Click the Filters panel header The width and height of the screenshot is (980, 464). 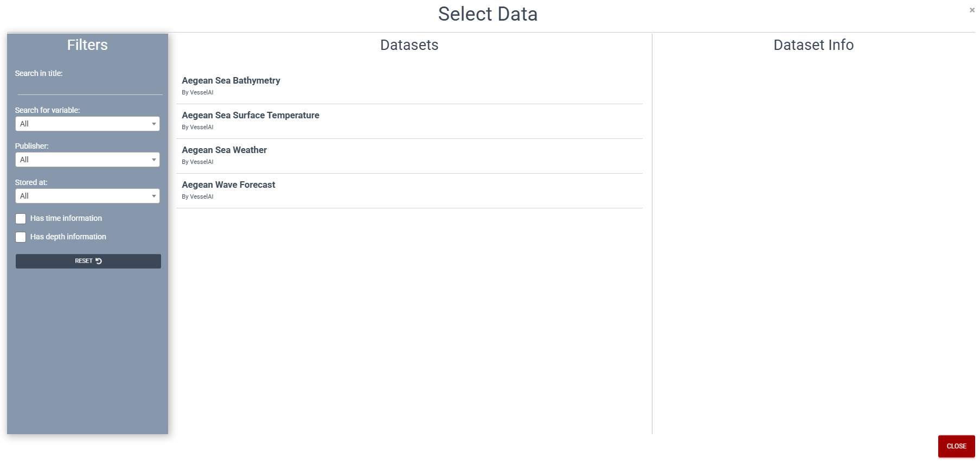pyautogui.click(x=87, y=45)
